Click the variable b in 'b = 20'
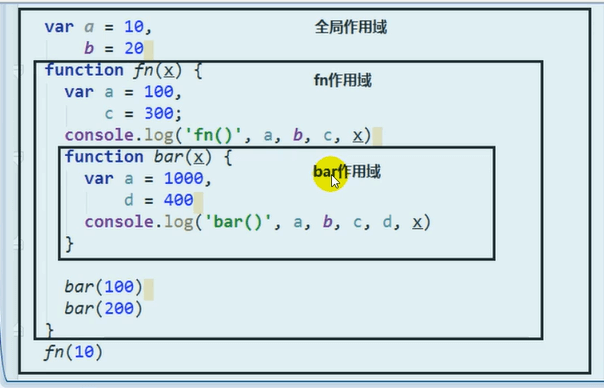604x388 pixels. pos(89,48)
